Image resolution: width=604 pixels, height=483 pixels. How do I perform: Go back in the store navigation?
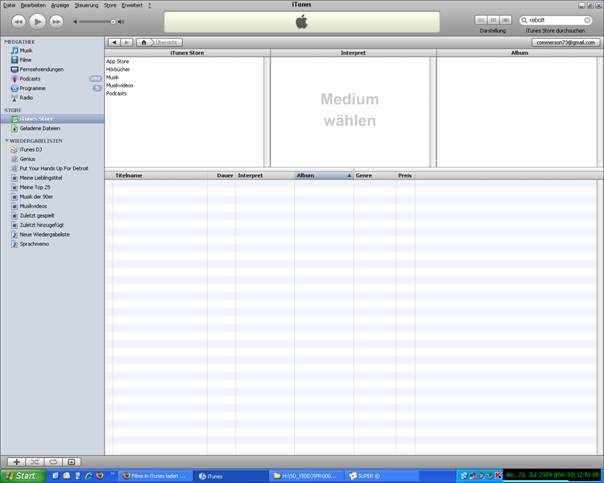pyautogui.click(x=114, y=42)
